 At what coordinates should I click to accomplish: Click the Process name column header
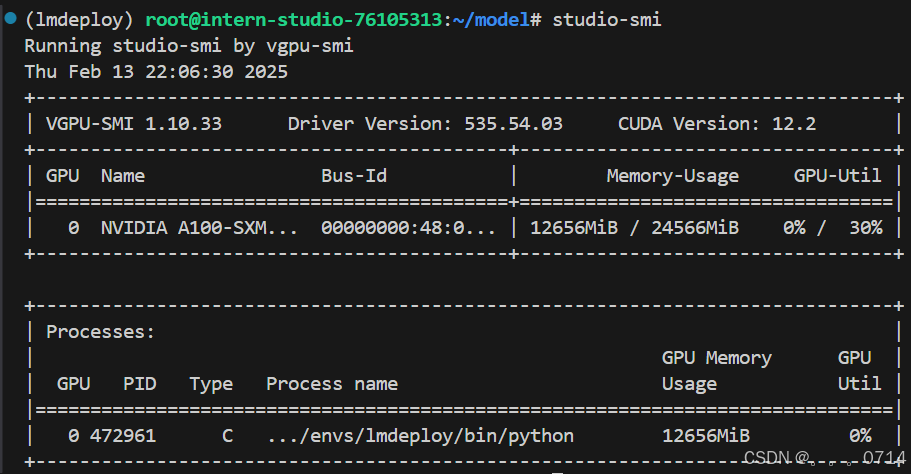[x=332, y=384]
